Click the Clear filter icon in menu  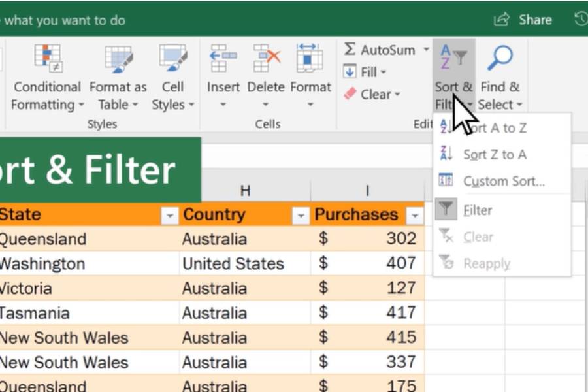[x=446, y=236]
